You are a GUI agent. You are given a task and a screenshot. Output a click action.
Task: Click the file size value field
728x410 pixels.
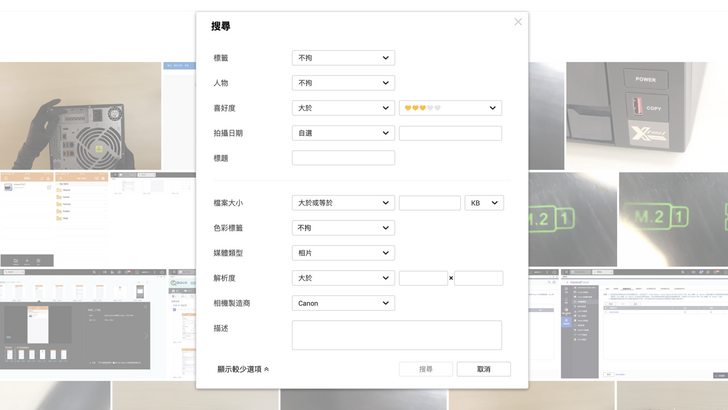click(429, 203)
